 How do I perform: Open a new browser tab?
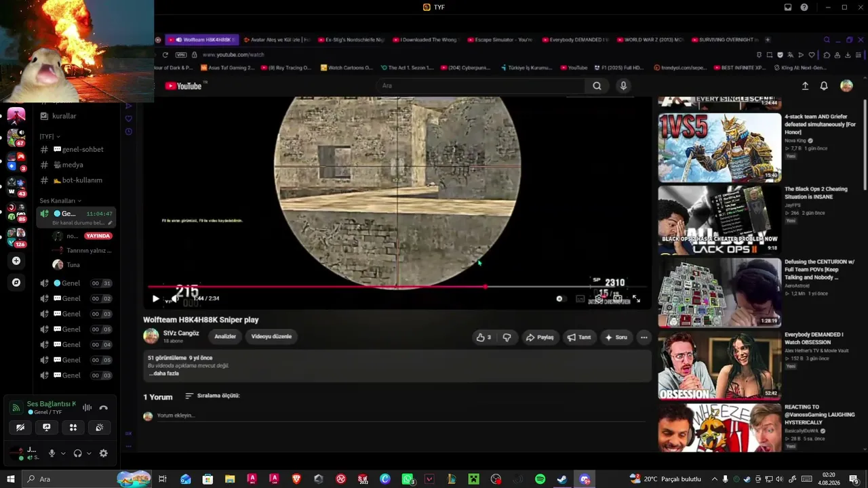click(768, 40)
